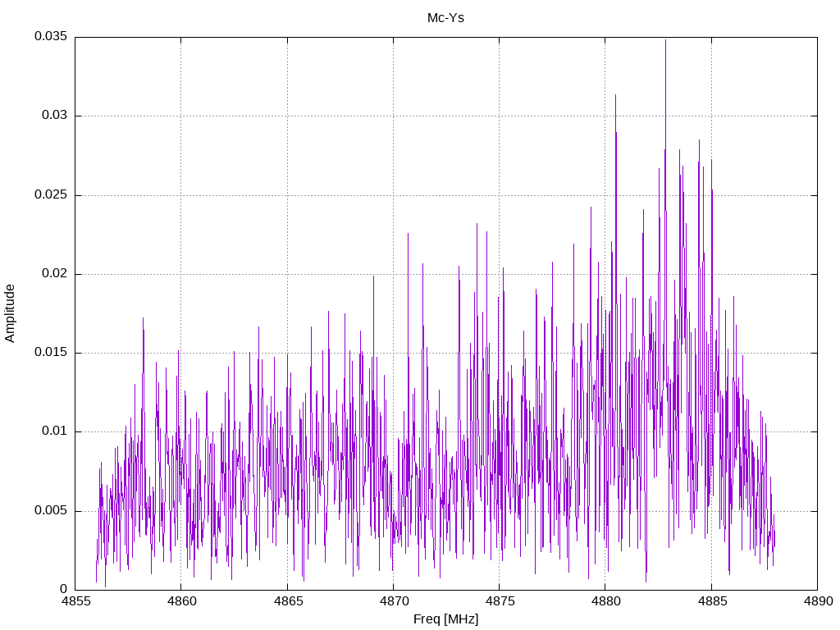Click the 0.025 tick label on y-axis

click(51, 194)
